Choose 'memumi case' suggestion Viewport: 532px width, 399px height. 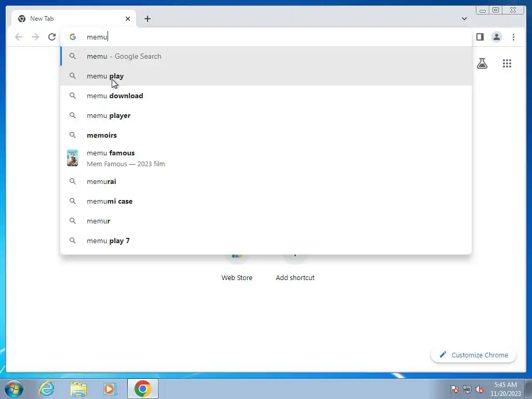tap(266, 201)
